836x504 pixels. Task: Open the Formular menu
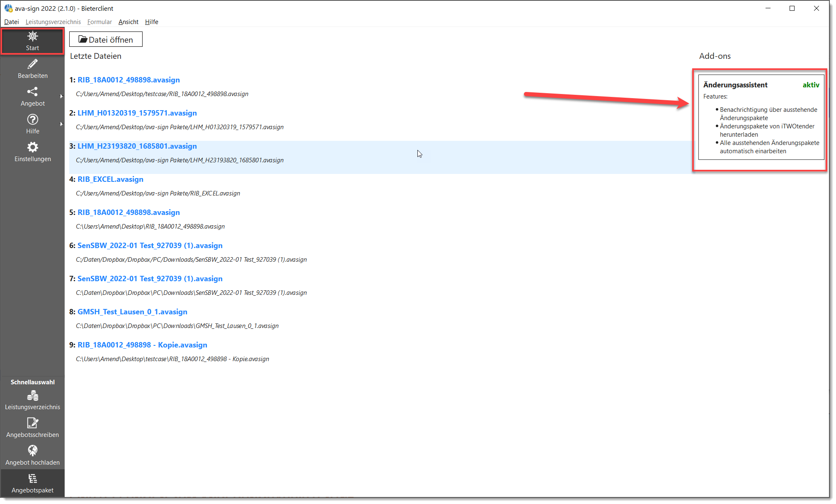point(99,22)
